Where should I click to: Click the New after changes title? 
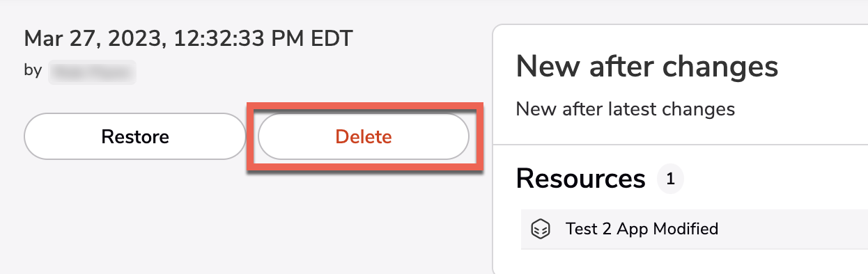coord(647,67)
